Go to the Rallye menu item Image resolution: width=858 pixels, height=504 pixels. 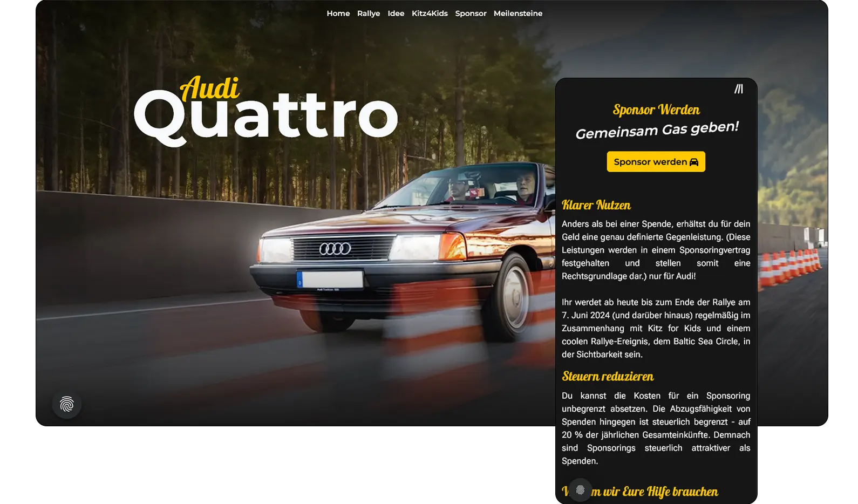(x=369, y=13)
